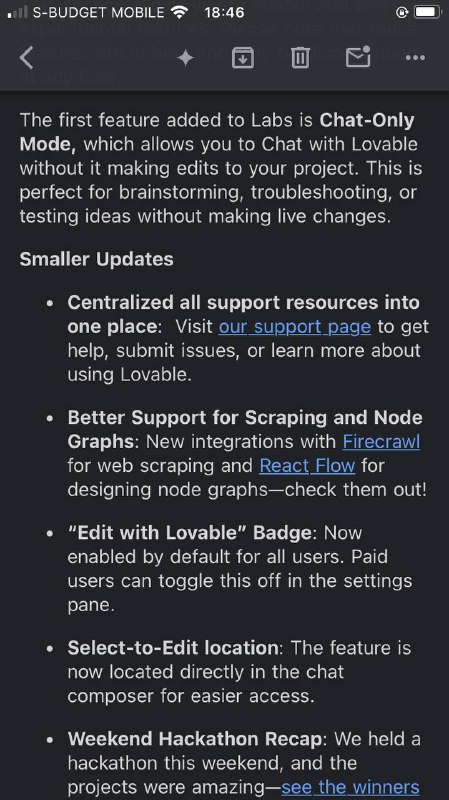Archive this email with the archive icon
Viewport: 449px width, 800px height.
click(x=243, y=58)
